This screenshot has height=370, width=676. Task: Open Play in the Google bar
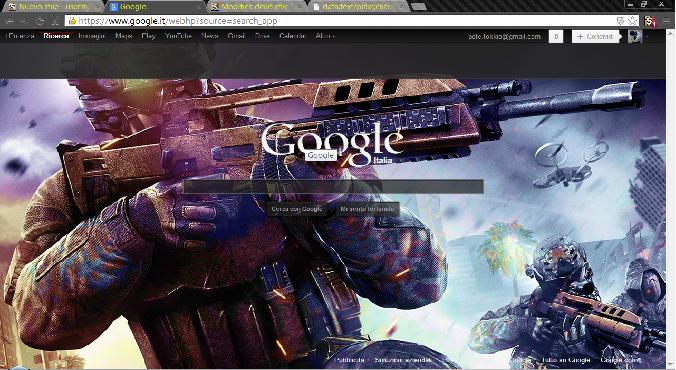tap(148, 36)
